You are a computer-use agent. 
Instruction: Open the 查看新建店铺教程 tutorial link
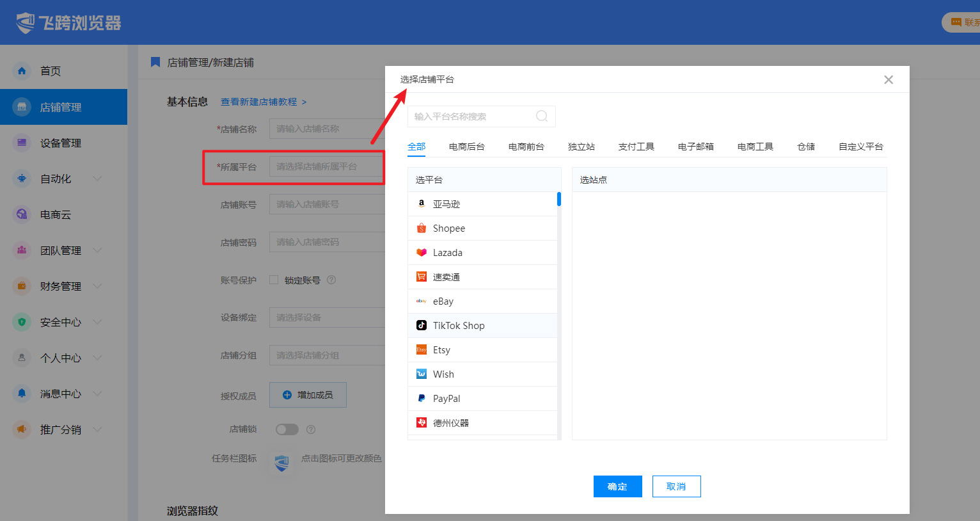(x=259, y=102)
